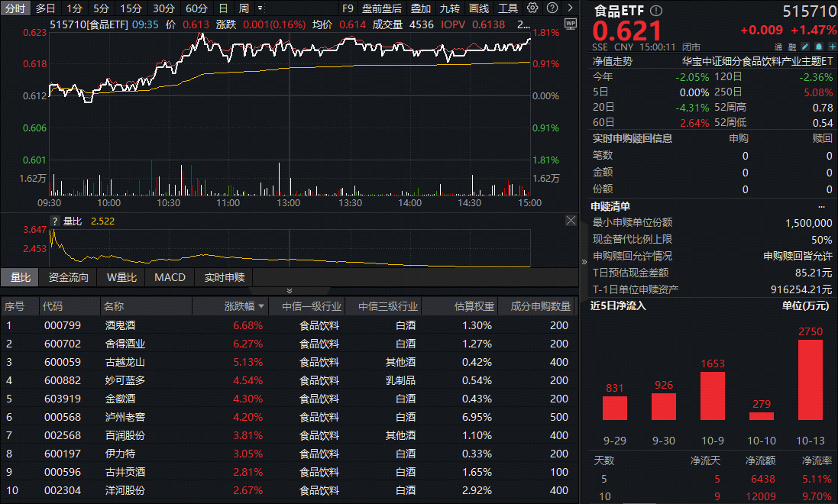This screenshot has height=504, width=838.
Task: Collapse panel with double chevron below tabs
Action: (289, 291)
